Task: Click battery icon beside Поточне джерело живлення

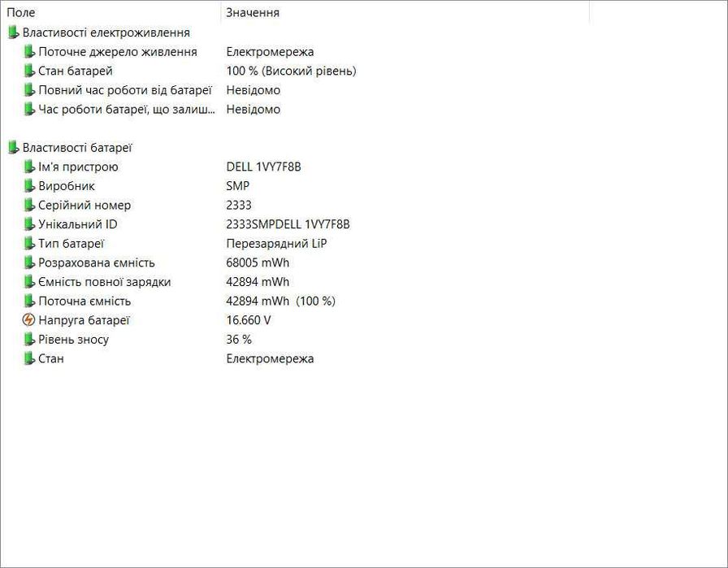Action: click(29, 51)
